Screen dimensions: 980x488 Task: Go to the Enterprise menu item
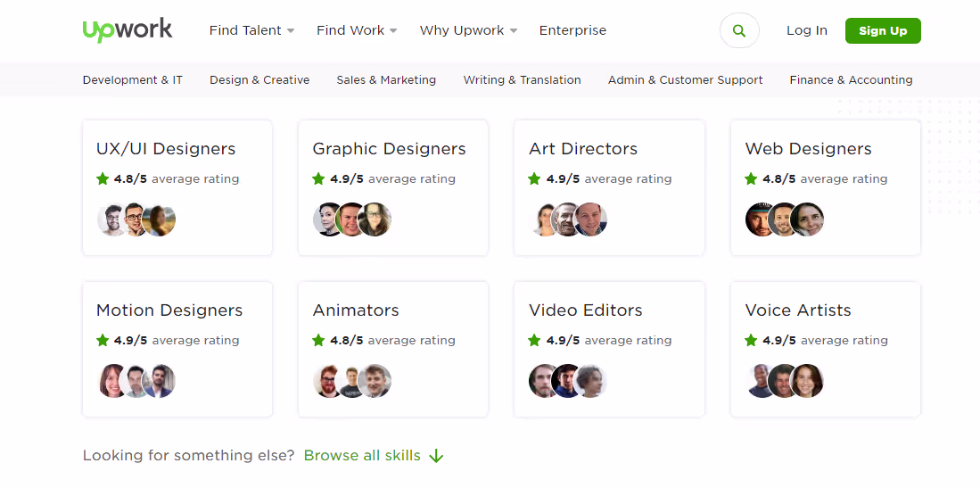click(x=572, y=30)
